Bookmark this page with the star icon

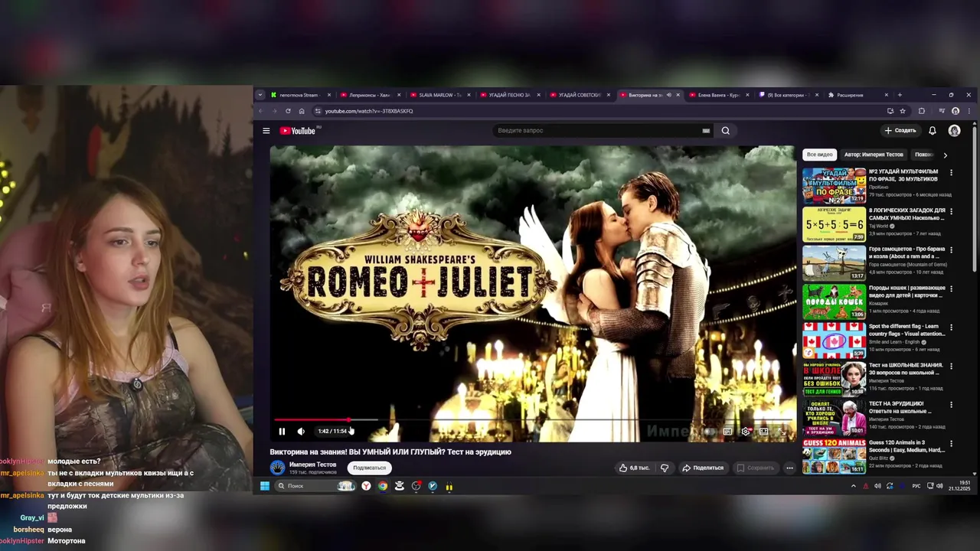(903, 111)
